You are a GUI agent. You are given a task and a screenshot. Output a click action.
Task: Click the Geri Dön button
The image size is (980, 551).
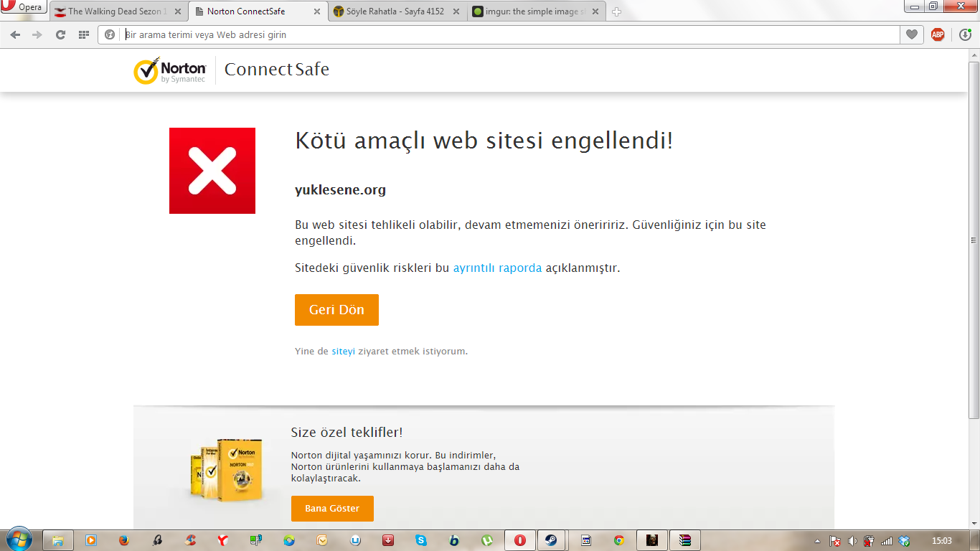click(x=336, y=310)
